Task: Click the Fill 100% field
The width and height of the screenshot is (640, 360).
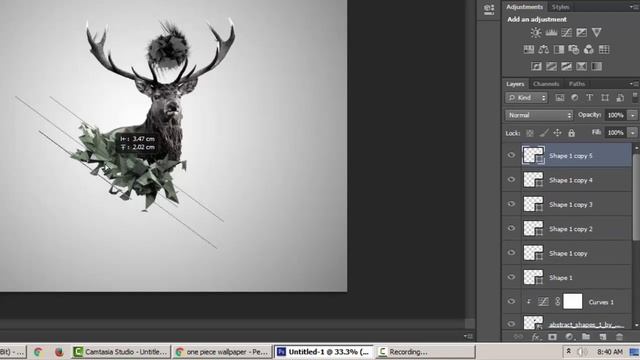Action: click(x=615, y=133)
